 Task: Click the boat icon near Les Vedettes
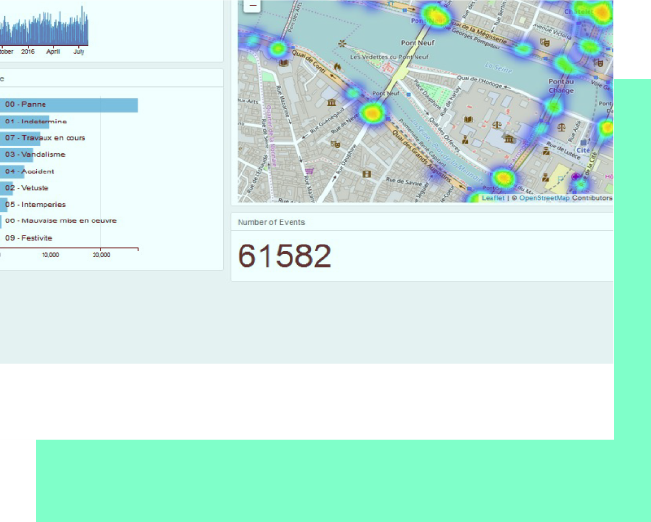pos(343,44)
